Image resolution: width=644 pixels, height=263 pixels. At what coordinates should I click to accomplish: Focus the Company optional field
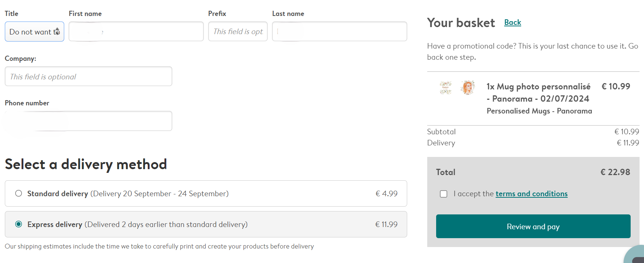click(x=88, y=77)
